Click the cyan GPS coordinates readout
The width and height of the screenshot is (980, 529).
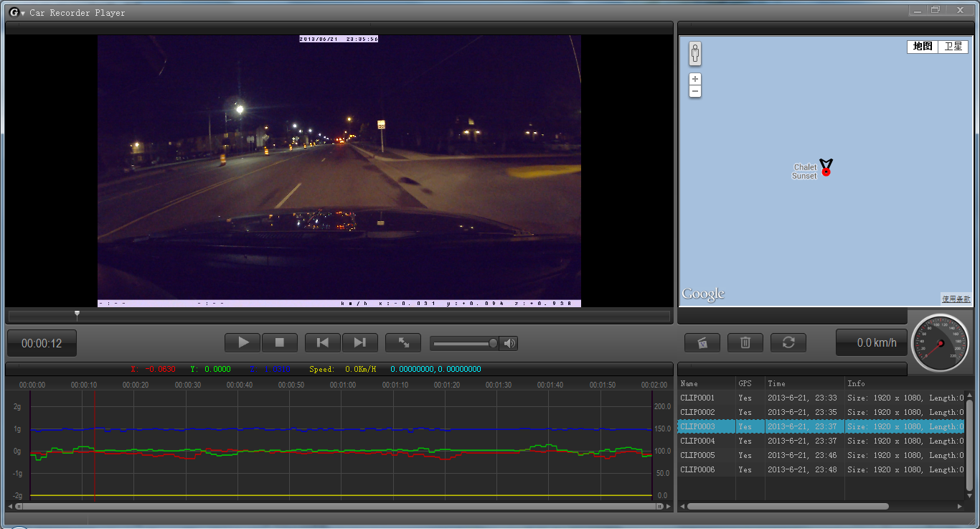point(435,369)
